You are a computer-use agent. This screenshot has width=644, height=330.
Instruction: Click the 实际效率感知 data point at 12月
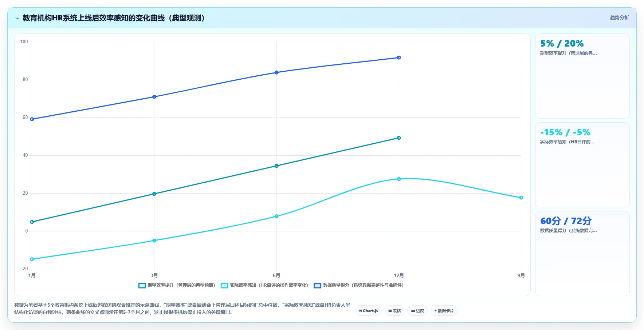[399, 179]
